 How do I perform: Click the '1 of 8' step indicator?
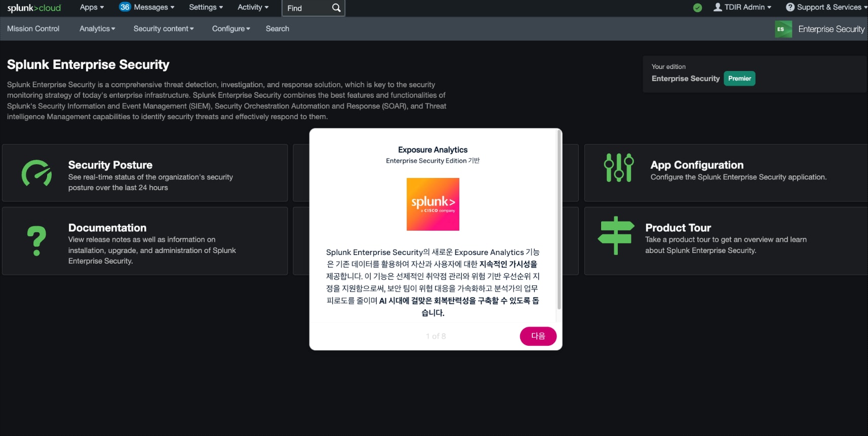tap(436, 336)
